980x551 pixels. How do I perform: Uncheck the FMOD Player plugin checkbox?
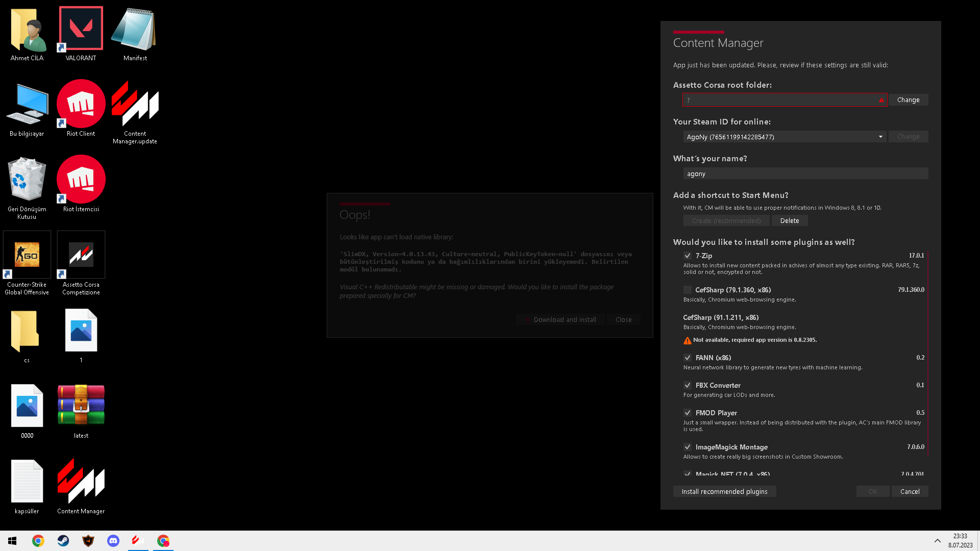[x=688, y=413]
